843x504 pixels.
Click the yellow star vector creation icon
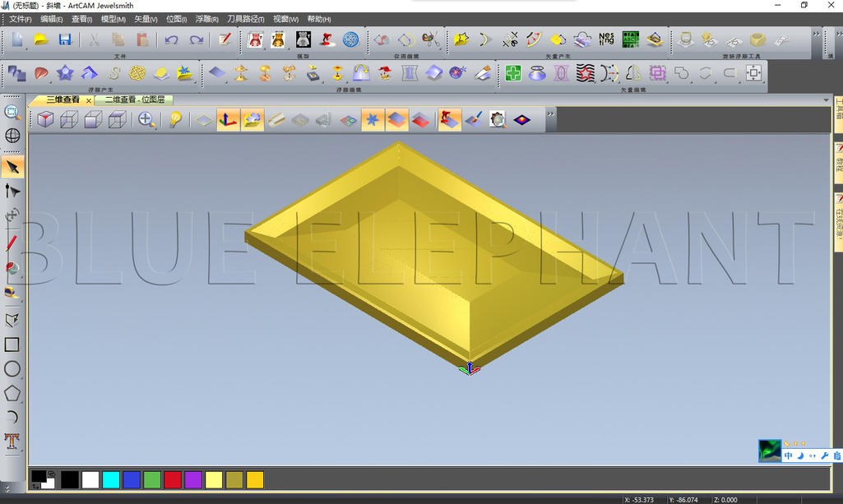(x=461, y=39)
